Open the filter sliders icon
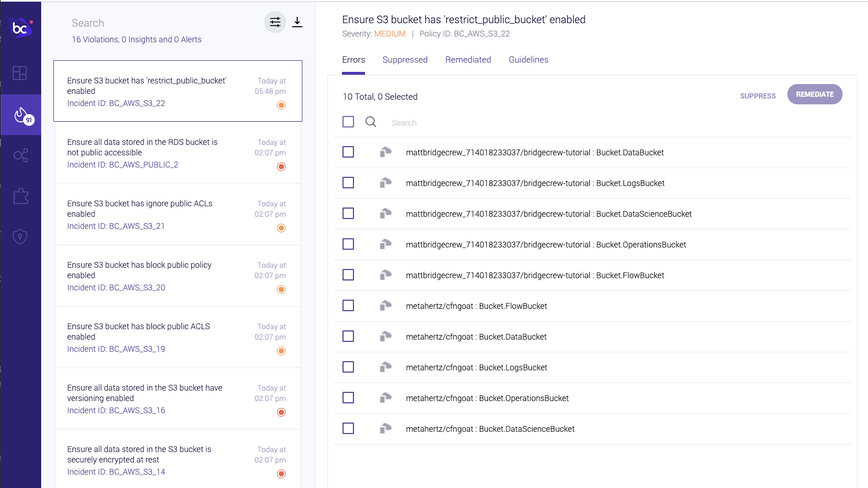Viewport: 868px width, 488px height. (275, 22)
